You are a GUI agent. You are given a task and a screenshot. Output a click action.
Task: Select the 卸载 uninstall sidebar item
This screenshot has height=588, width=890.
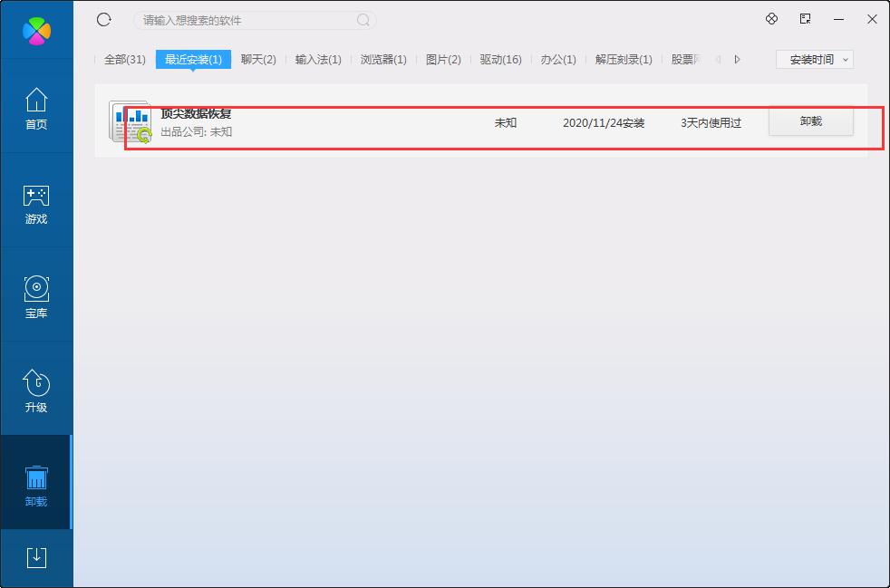point(36,487)
